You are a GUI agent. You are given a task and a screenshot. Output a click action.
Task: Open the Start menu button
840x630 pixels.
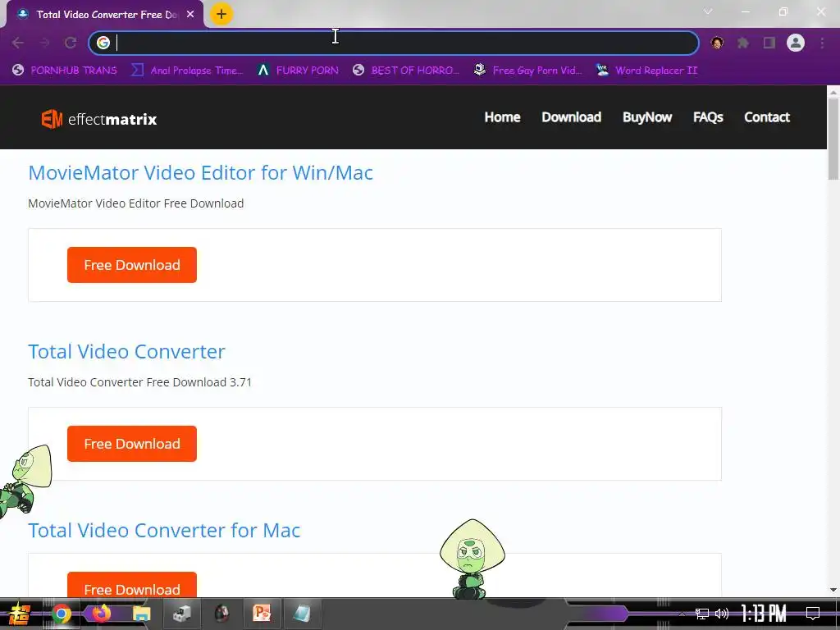pos(20,614)
